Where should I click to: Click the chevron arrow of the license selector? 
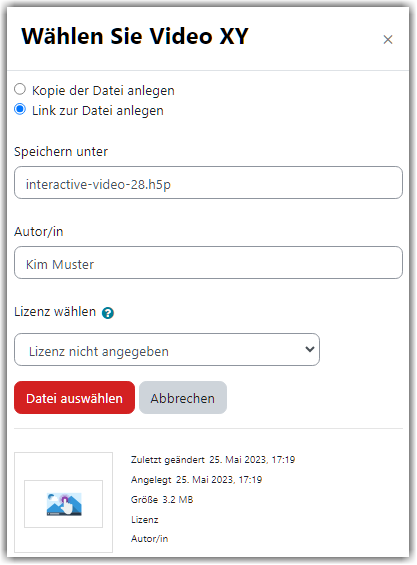click(310, 349)
